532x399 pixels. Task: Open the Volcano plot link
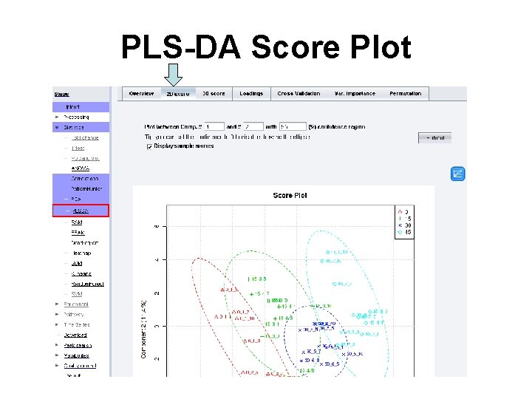pyautogui.click(x=85, y=158)
